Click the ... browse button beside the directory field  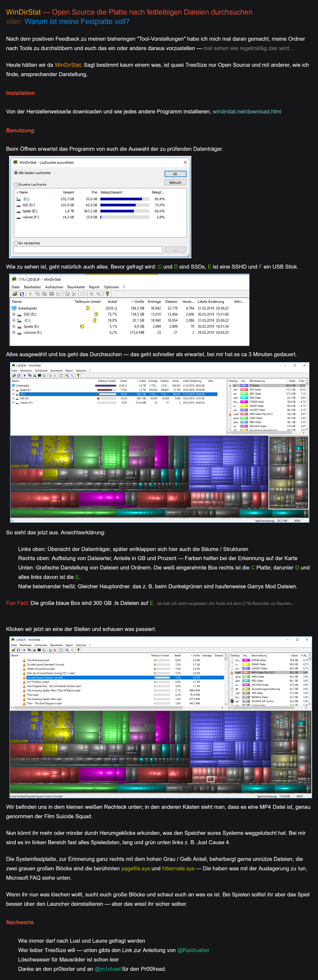pos(175,250)
